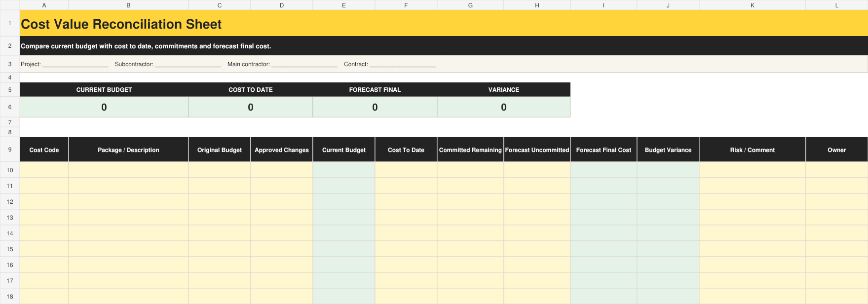
Task: Select row 3 header
Action: tap(10, 64)
